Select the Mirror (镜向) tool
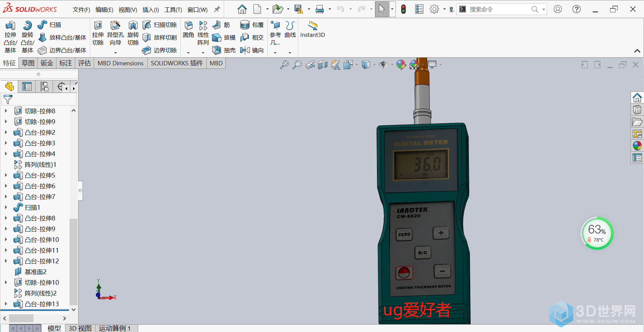 click(x=252, y=50)
